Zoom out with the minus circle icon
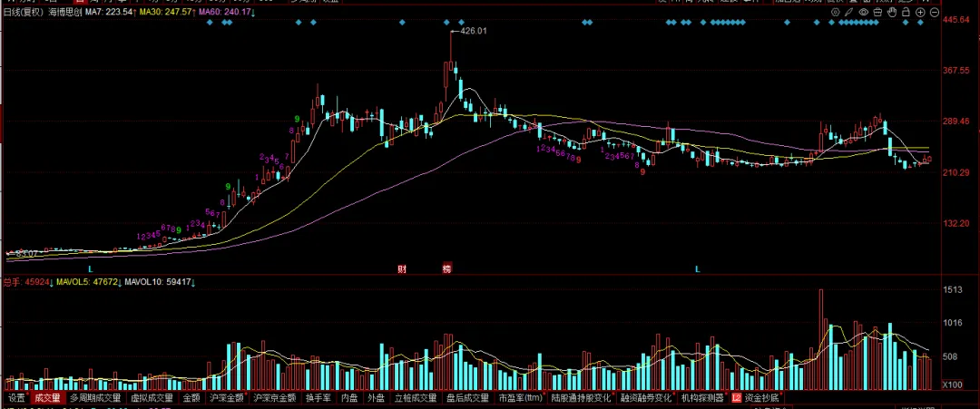 (x=935, y=12)
